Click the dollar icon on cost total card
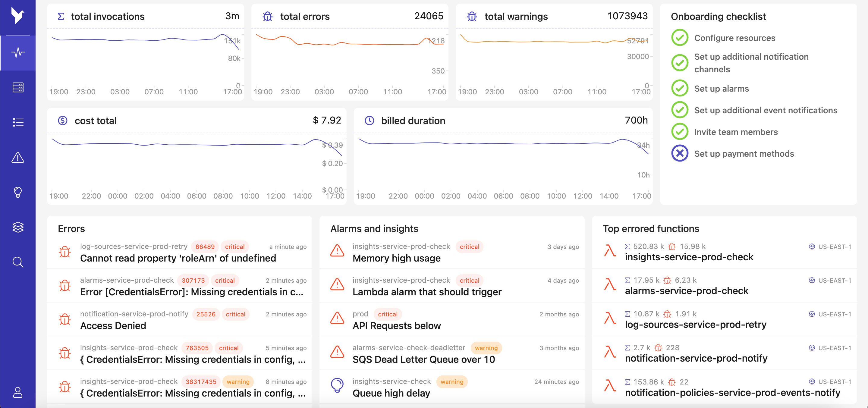Viewport: 868px width, 408px height. click(x=63, y=120)
